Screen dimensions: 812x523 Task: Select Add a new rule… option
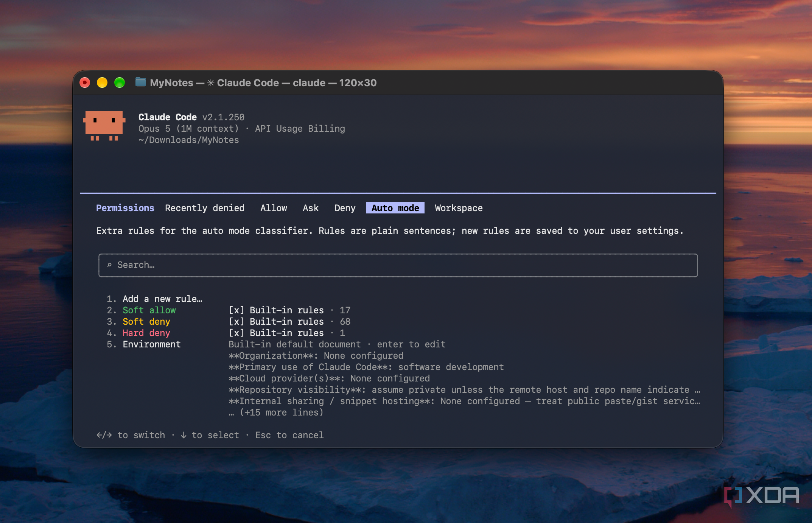click(x=162, y=299)
